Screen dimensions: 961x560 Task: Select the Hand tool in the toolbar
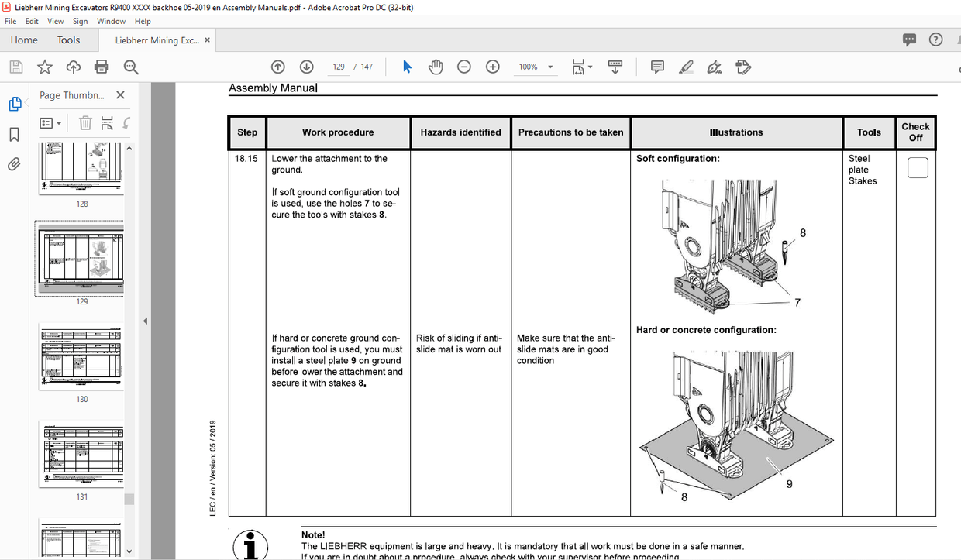436,67
